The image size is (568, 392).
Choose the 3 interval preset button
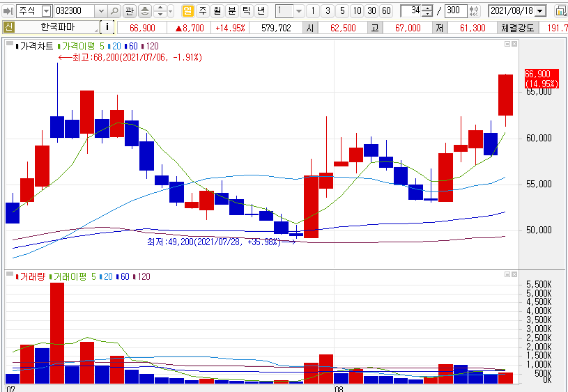[x=328, y=11]
